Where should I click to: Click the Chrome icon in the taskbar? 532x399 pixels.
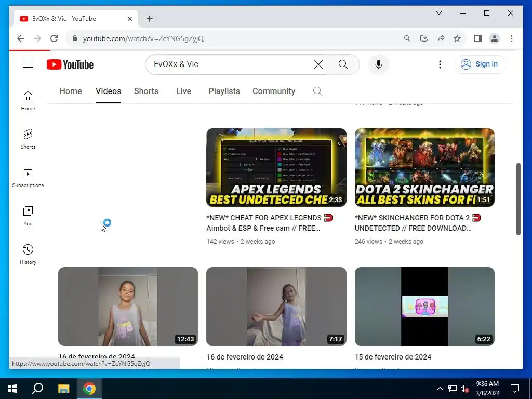click(89, 389)
